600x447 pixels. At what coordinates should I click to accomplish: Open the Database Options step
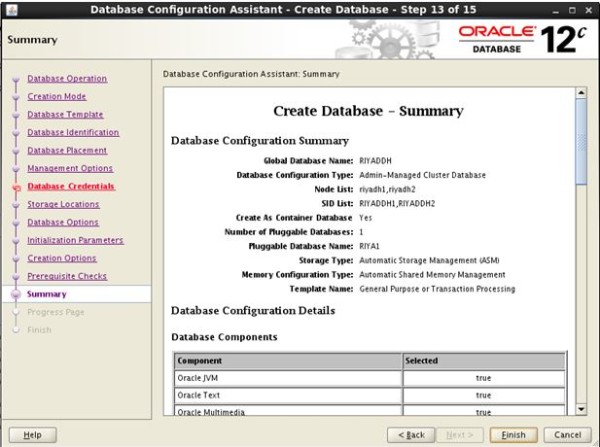tap(63, 222)
